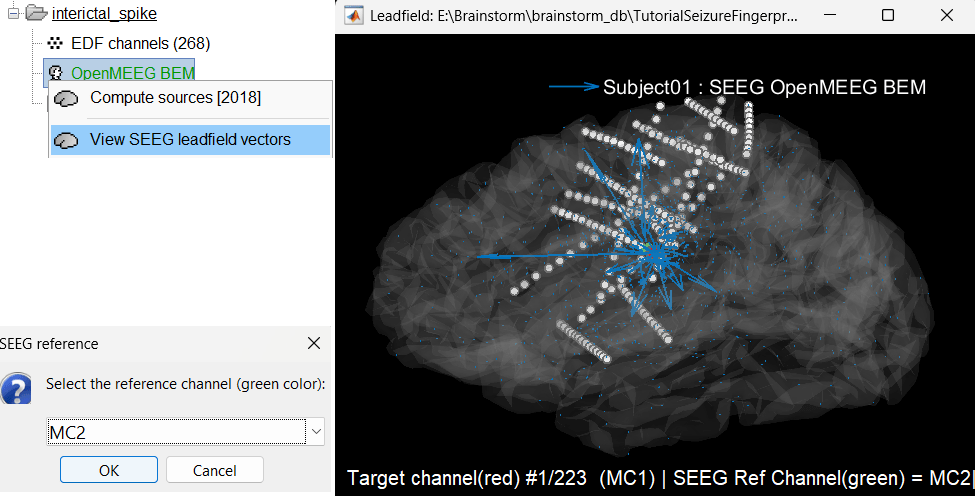Click the EDF channels electrode icon
Screen dimensions: 975x496
point(55,43)
